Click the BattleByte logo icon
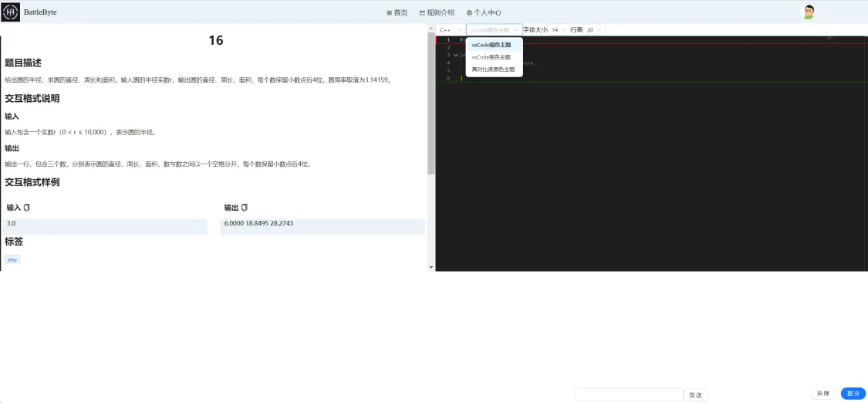Image resolution: width=868 pixels, height=403 pixels. click(11, 12)
